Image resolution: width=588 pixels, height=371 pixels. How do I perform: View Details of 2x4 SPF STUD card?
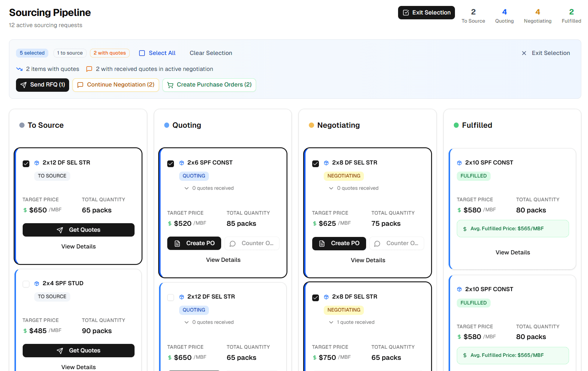(x=78, y=367)
